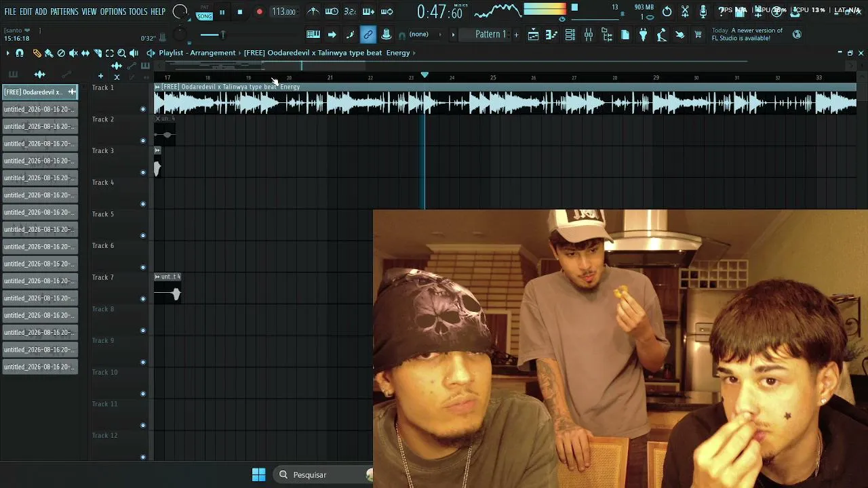Image resolution: width=868 pixels, height=488 pixels.
Task: Toggle the PAT/SONG mode switch
Action: tap(204, 12)
